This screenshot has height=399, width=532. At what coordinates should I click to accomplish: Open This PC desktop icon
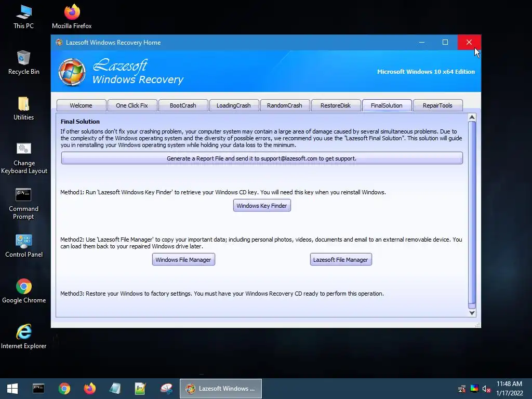pos(23,17)
